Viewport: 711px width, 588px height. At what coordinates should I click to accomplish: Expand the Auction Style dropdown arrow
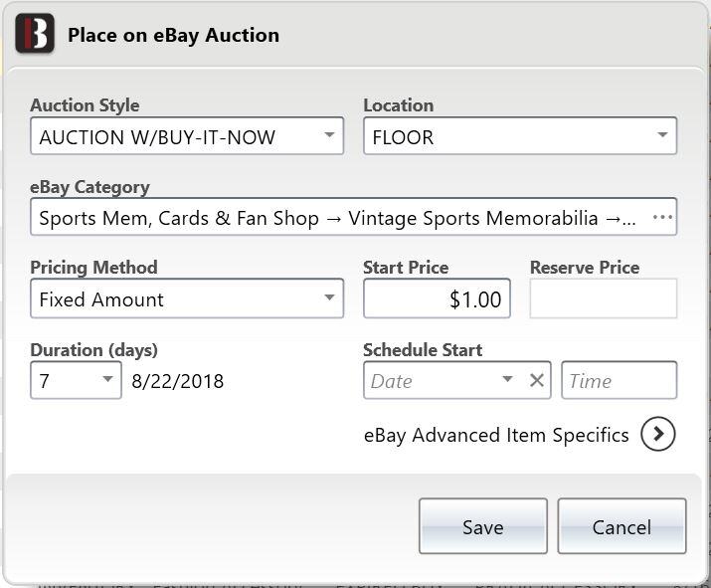[x=330, y=135]
